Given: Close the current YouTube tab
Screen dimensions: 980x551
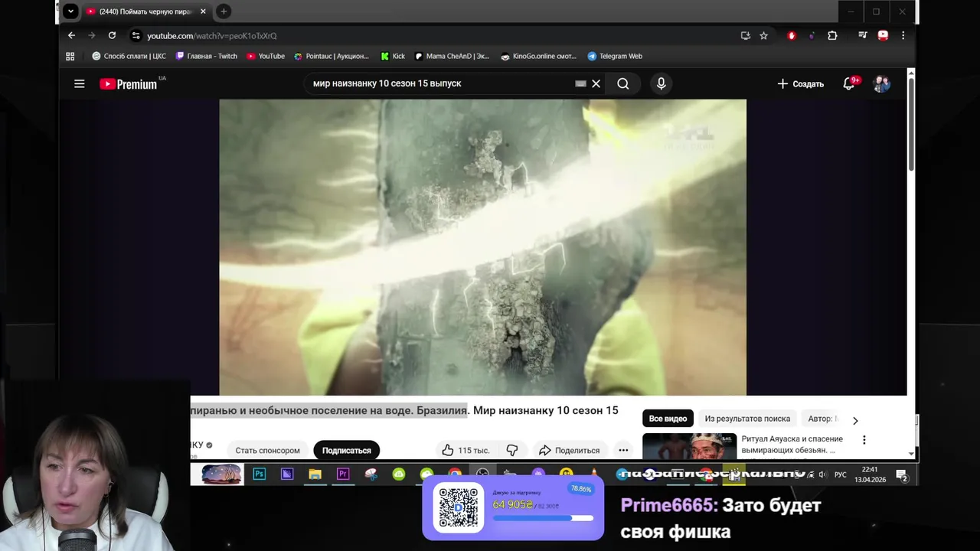Looking at the screenshot, I should pos(203,11).
